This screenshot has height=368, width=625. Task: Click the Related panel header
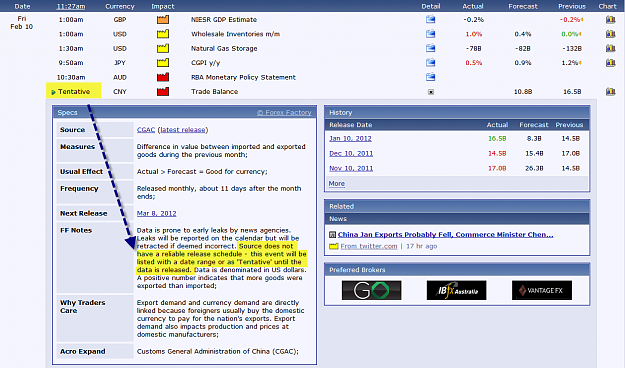tap(457, 206)
